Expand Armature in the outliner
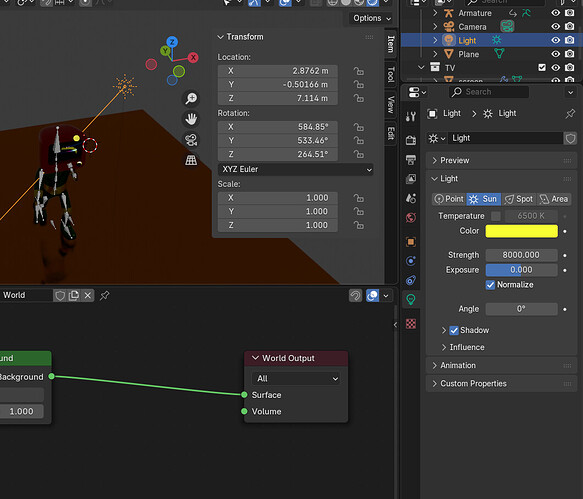The width and height of the screenshot is (583, 499). click(x=435, y=13)
